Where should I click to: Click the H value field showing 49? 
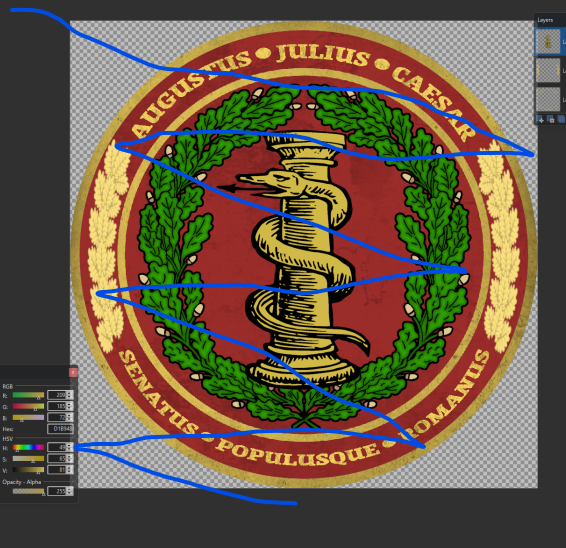[57, 447]
